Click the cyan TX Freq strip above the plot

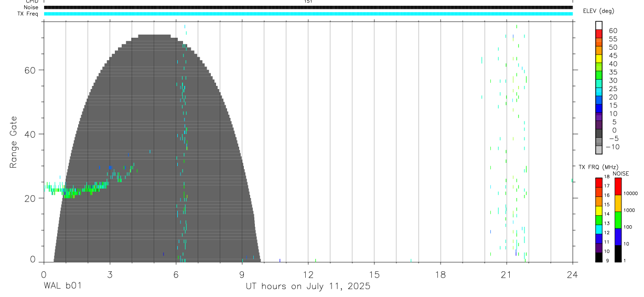point(308,14)
